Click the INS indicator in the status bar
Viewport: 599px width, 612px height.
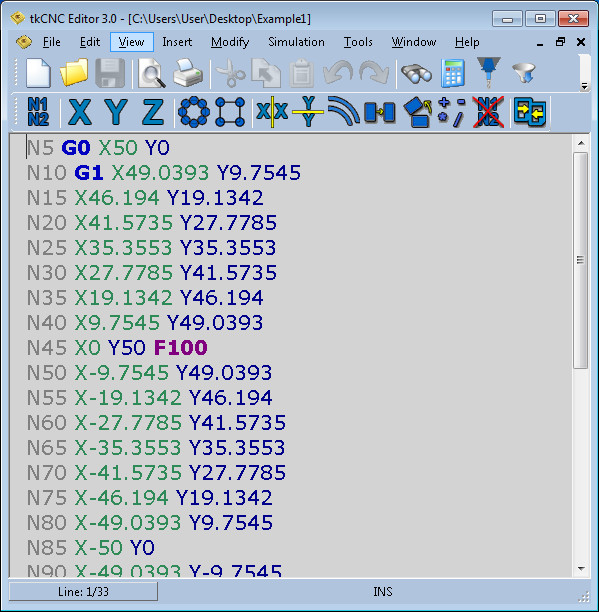point(382,592)
